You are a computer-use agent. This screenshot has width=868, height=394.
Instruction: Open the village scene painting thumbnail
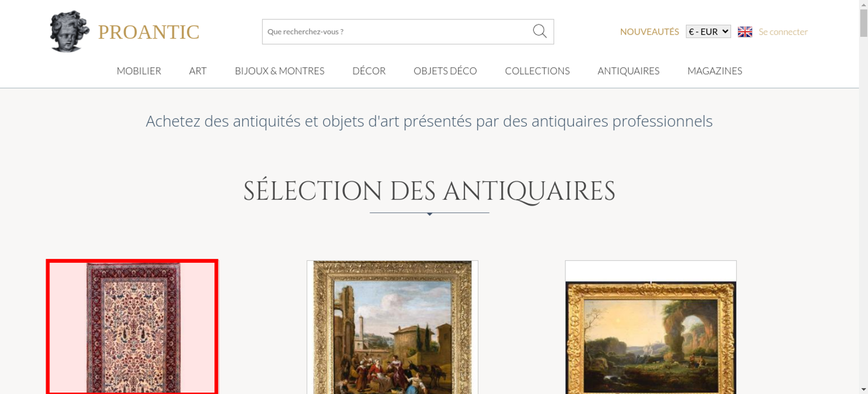392,327
